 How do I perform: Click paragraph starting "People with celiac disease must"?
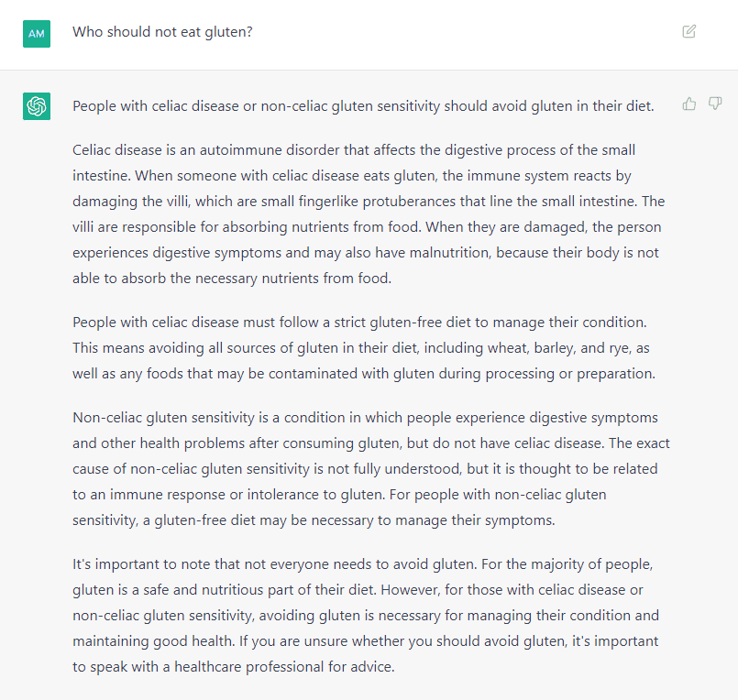[364, 347]
